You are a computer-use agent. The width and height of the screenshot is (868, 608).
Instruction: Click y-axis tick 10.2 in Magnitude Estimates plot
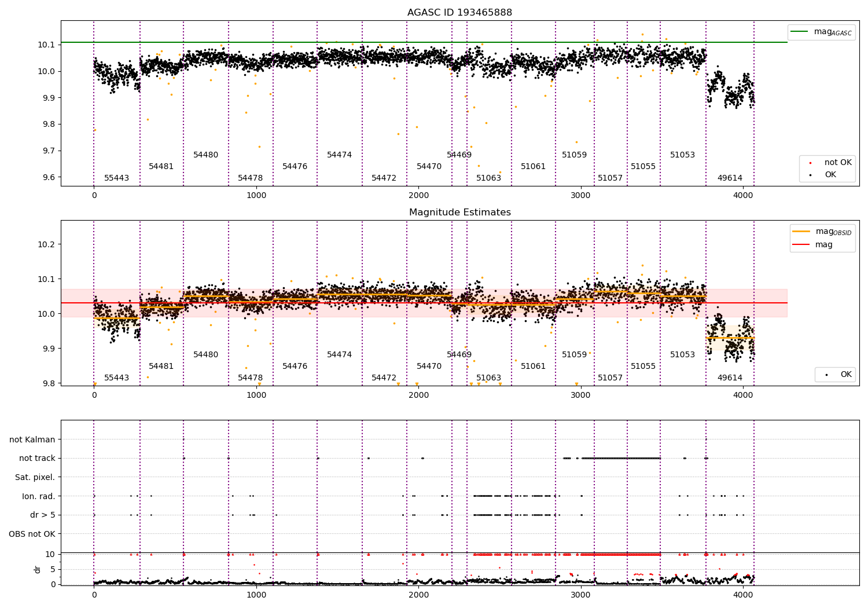point(46,245)
